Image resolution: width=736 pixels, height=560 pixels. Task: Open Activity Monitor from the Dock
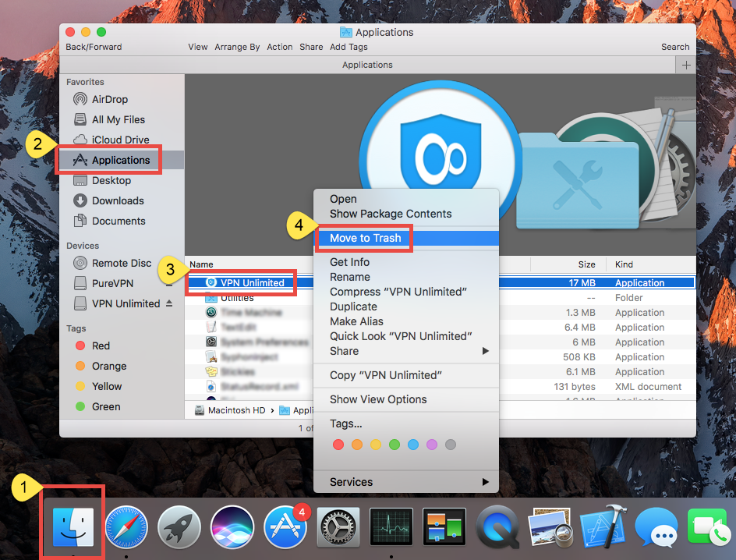click(x=391, y=529)
